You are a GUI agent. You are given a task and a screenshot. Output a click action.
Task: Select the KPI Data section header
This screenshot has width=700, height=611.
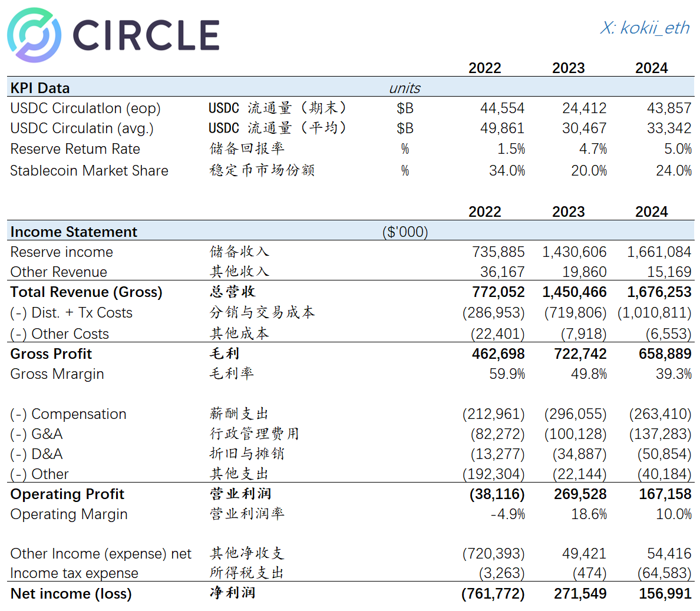coord(40,88)
